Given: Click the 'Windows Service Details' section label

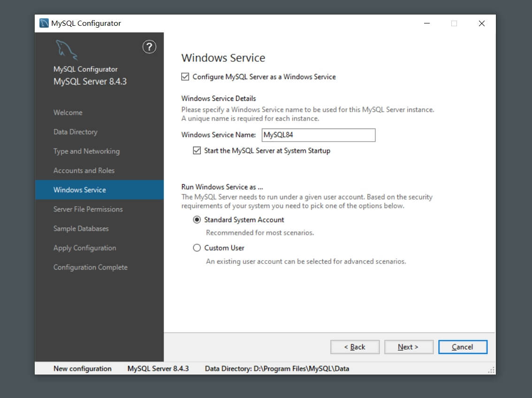Looking at the screenshot, I should click(219, 98).
